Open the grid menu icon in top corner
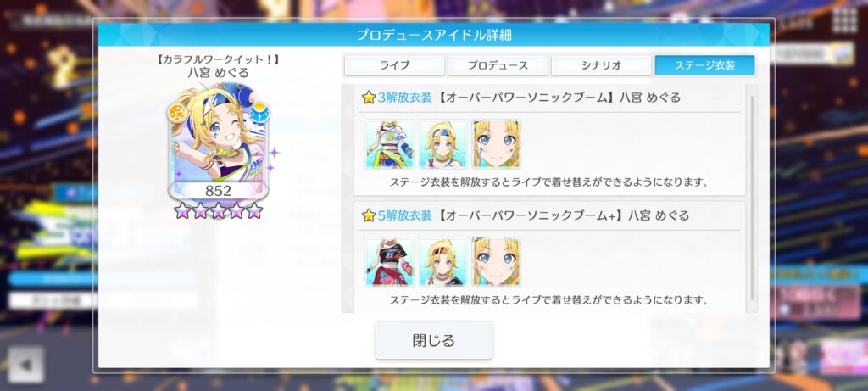 tap(845, 20)
